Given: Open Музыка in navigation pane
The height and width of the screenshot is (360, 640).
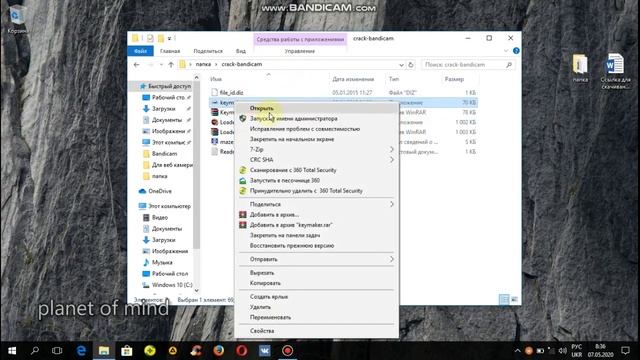Looking at the screenshot, I should pos(162,262).
